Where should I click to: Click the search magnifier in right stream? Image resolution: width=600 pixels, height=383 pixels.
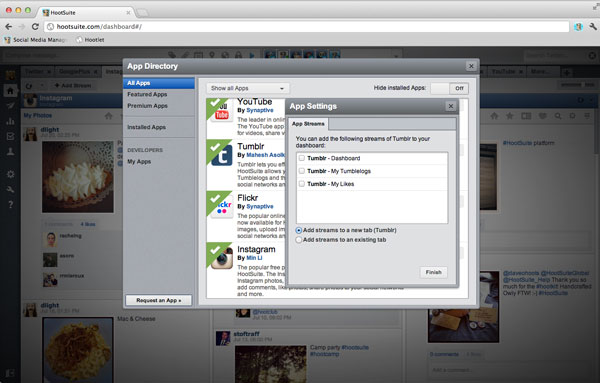point(558,116)
